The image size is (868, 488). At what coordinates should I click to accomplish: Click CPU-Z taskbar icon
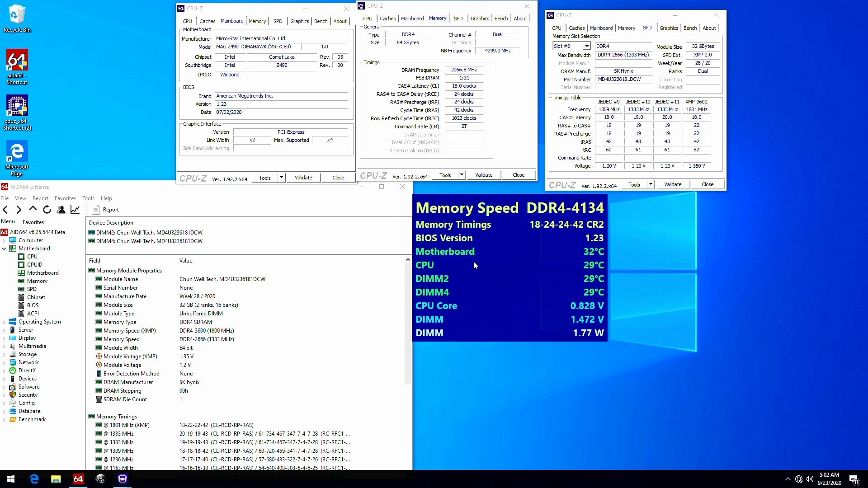pos(122,479)
